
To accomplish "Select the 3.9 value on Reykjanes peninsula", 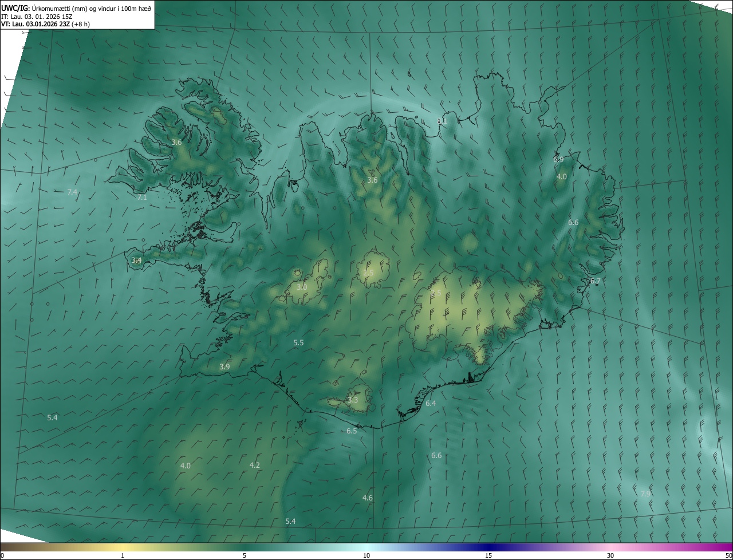I will [x=224, y=367].
